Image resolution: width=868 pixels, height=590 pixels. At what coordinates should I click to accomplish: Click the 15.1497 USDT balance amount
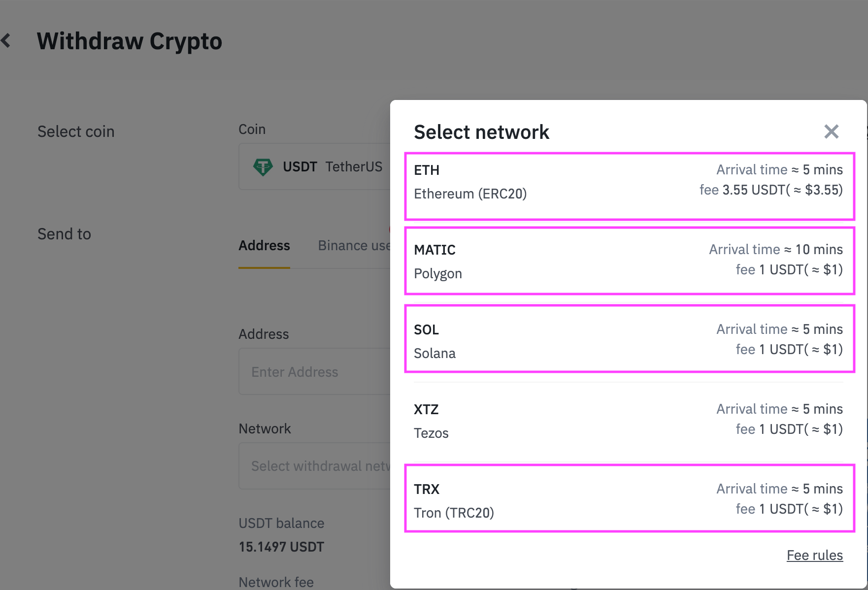[x=281, y=547]
